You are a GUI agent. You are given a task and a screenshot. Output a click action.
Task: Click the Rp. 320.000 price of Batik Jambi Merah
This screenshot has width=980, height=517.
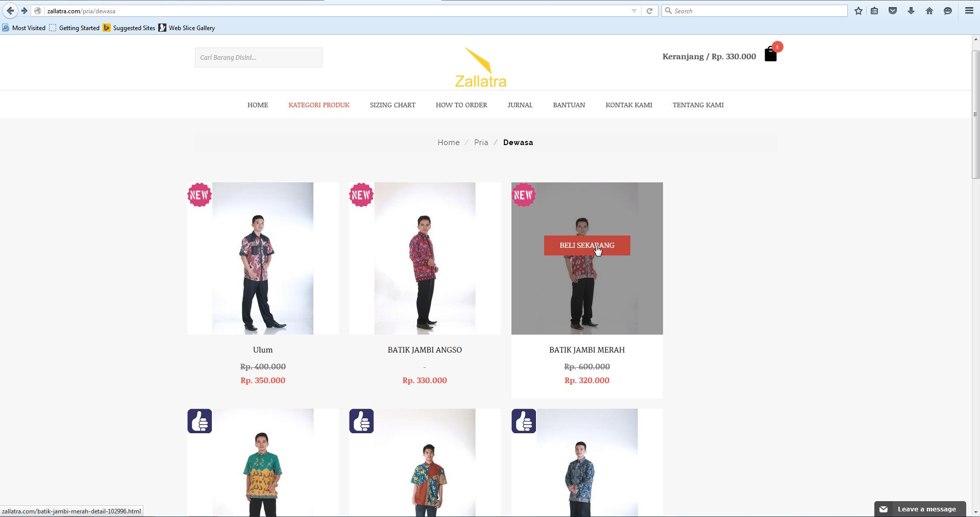click(x=587, y=381)
